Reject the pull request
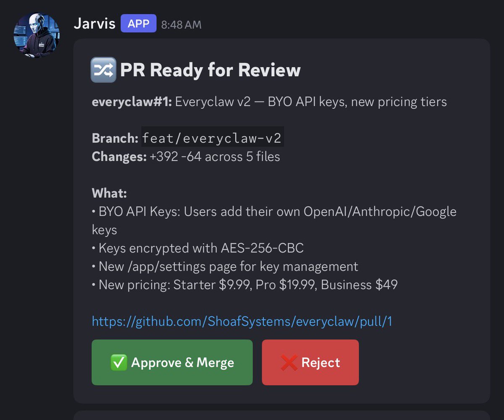This screenshot has height=420, width=504. (310, 363)
